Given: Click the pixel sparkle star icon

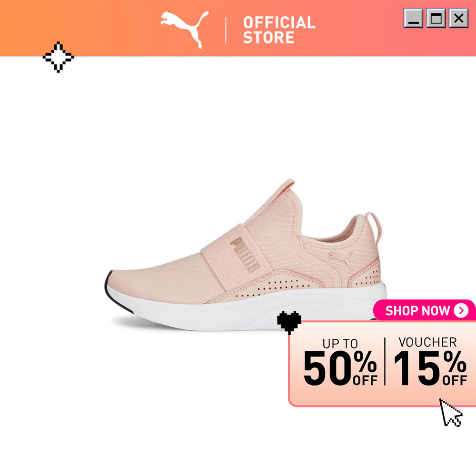Looking at the screenshot, I should click(x=58, y=57).
